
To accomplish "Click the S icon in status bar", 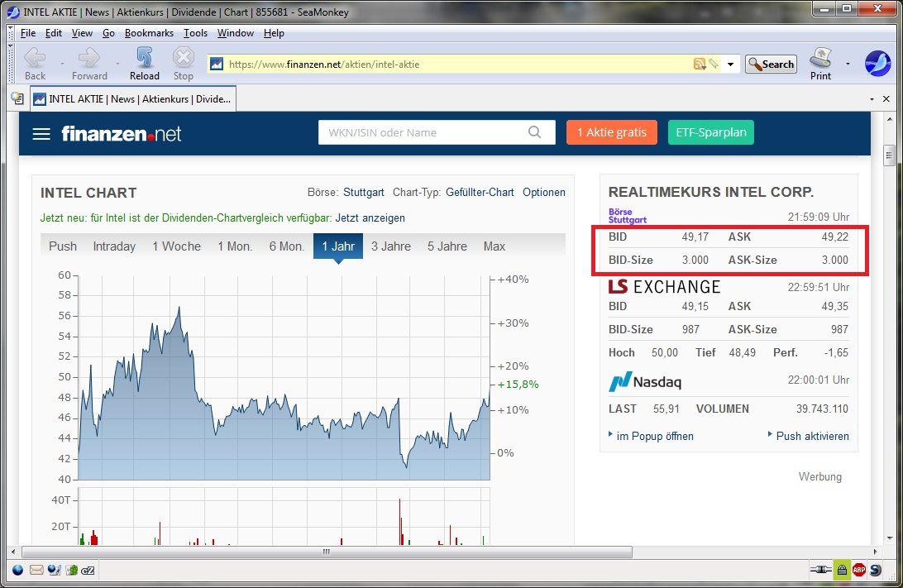I will point(876,570).
